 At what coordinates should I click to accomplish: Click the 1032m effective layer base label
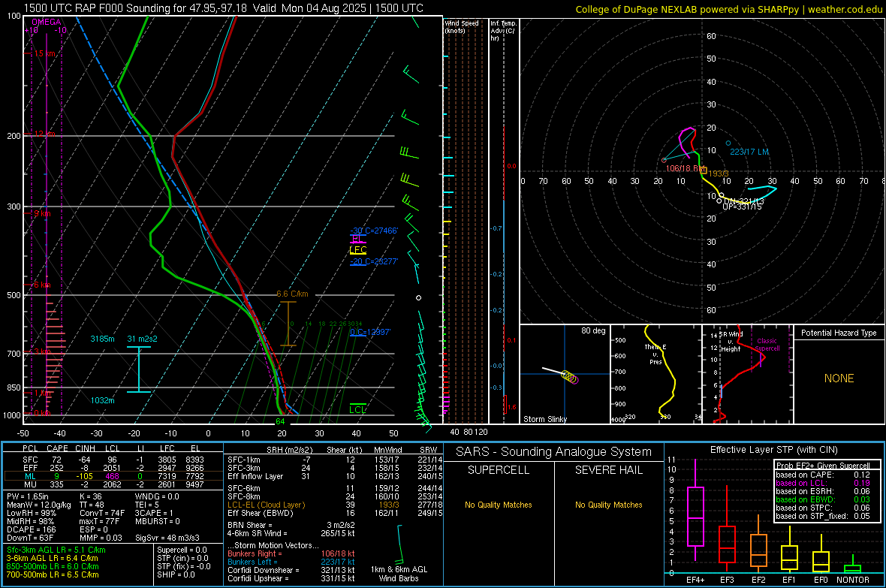coord(102,400)
